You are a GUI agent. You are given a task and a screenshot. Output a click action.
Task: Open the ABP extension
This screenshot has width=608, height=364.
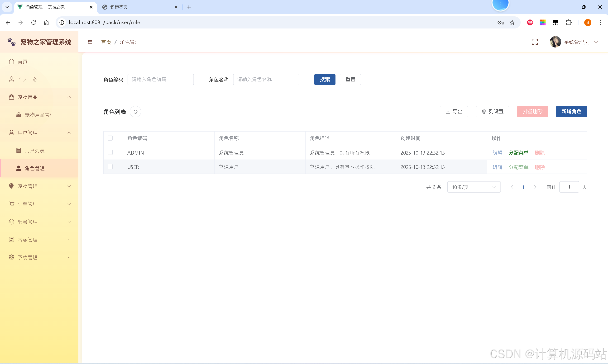530,23
